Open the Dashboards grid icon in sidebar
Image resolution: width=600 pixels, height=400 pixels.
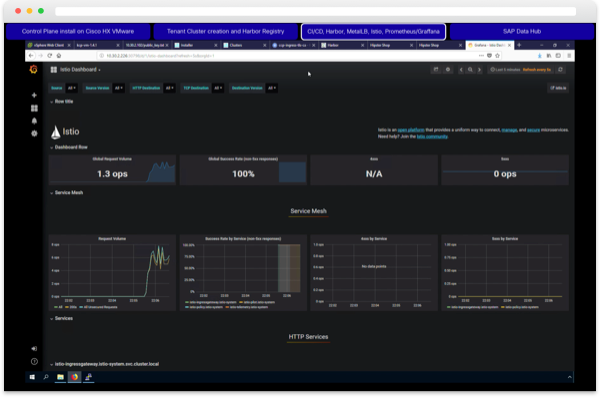34,108
